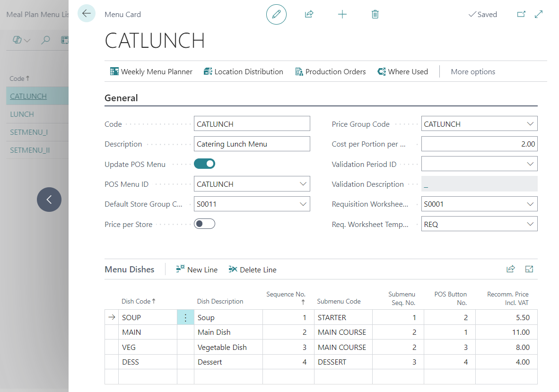Open Weekly Menu Planner
559x392 pixels.
pos(151,71)
